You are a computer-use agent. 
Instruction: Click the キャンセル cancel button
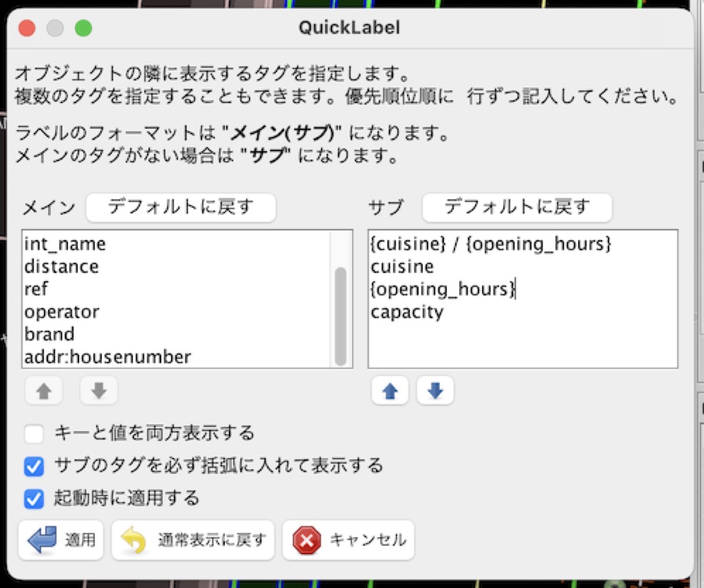pyautogui.click(x=349, y=540)
